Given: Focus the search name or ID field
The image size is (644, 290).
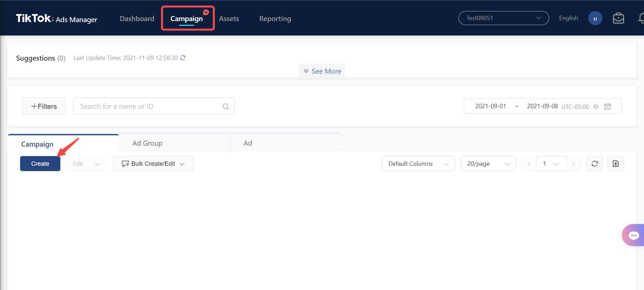Looking at the screenshot, I should [x=154, y=106].
